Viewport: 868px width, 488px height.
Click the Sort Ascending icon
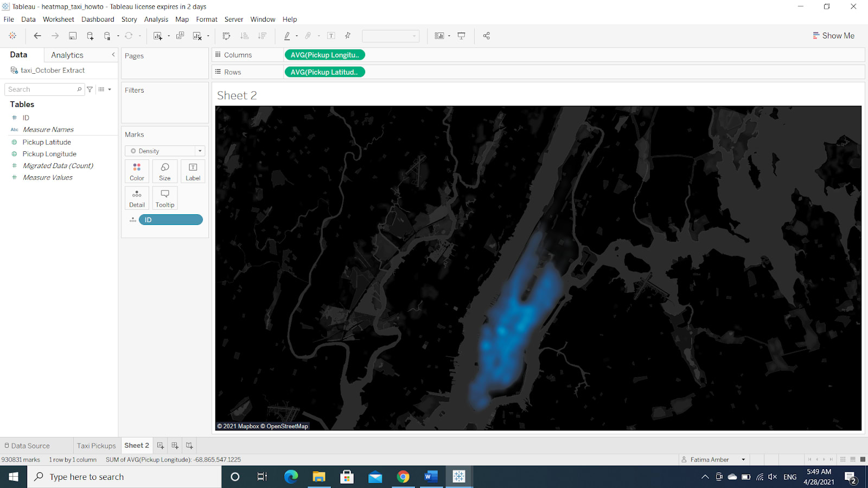click(x=245, y=36)
